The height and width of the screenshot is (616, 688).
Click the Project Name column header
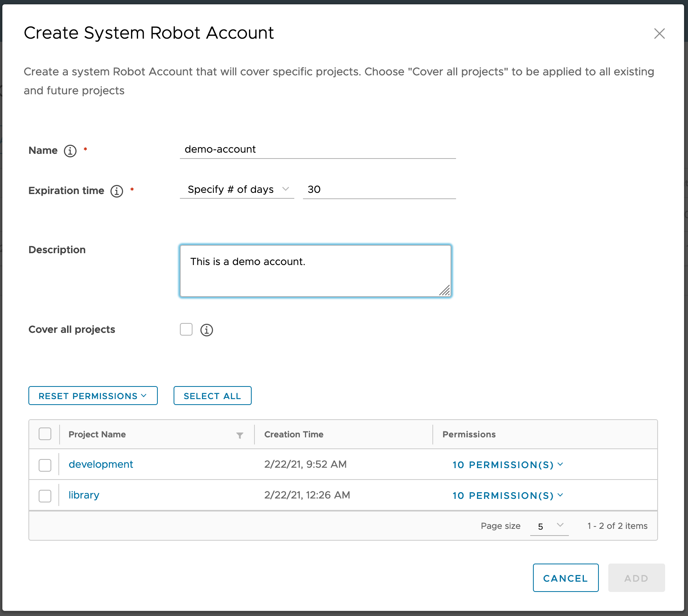97,434
